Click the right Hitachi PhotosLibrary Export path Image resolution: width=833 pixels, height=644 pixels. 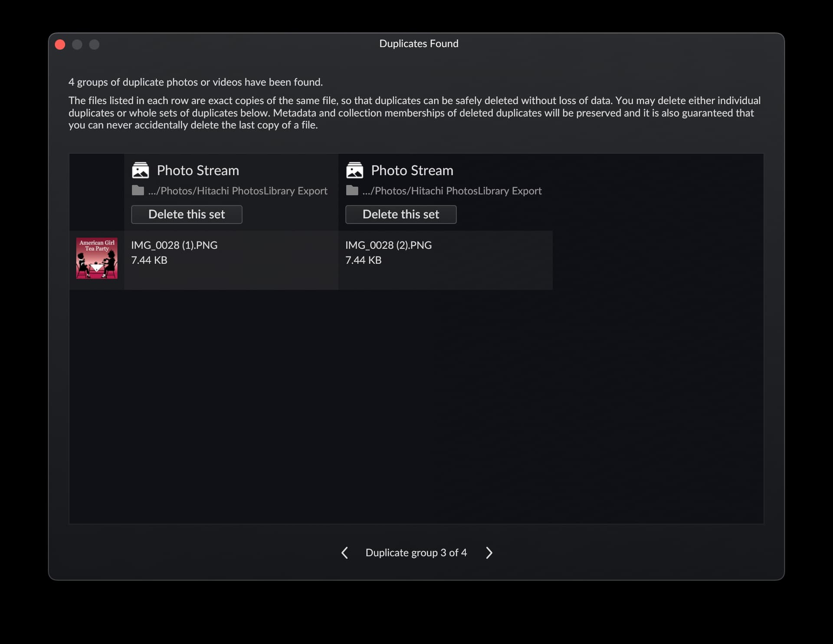[x=452, y=191]
